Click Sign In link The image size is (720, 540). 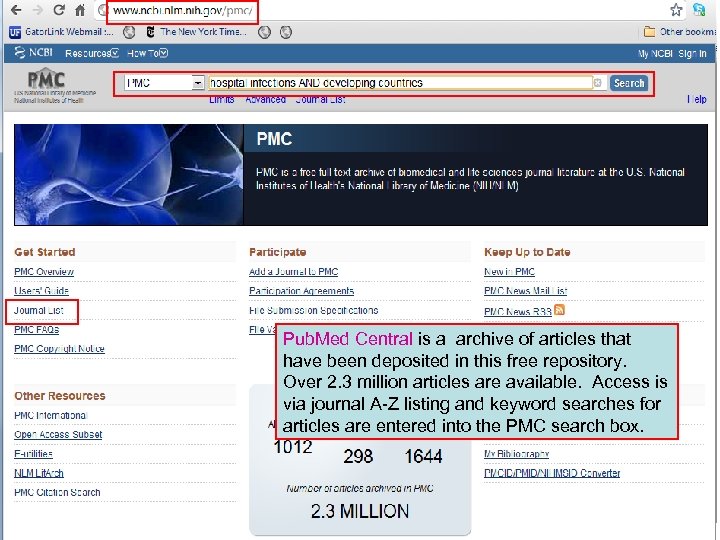tap(692, 54)
